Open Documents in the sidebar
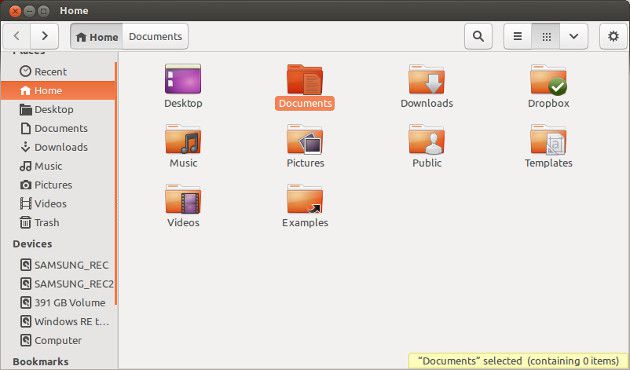 [58, 128]
